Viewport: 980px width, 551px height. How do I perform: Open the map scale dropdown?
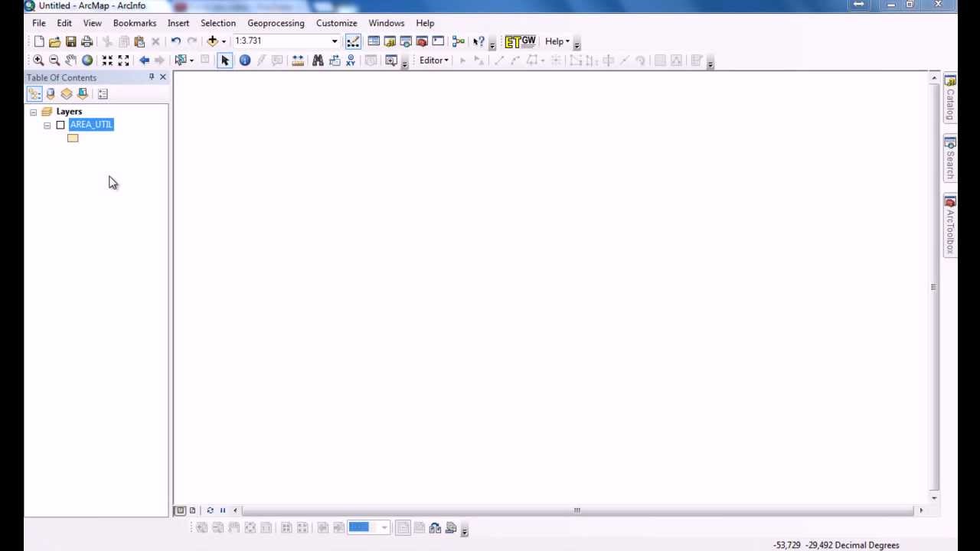(335, 41)
